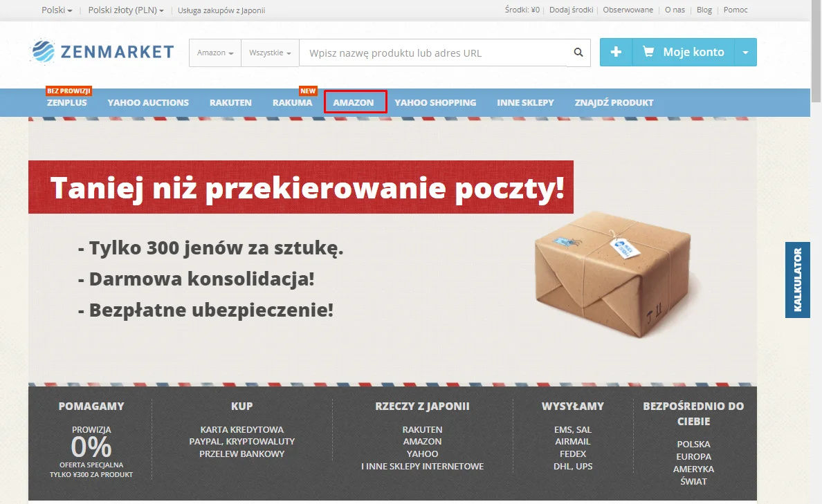Open the Polski language dropdown
822x504 pixels.
(57, 10)
